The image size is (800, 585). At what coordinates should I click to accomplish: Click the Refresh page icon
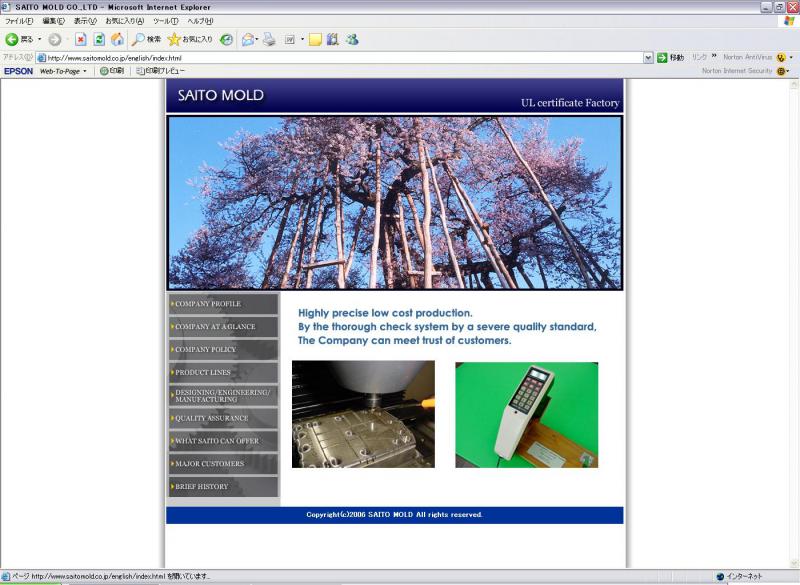coord(99,39)
